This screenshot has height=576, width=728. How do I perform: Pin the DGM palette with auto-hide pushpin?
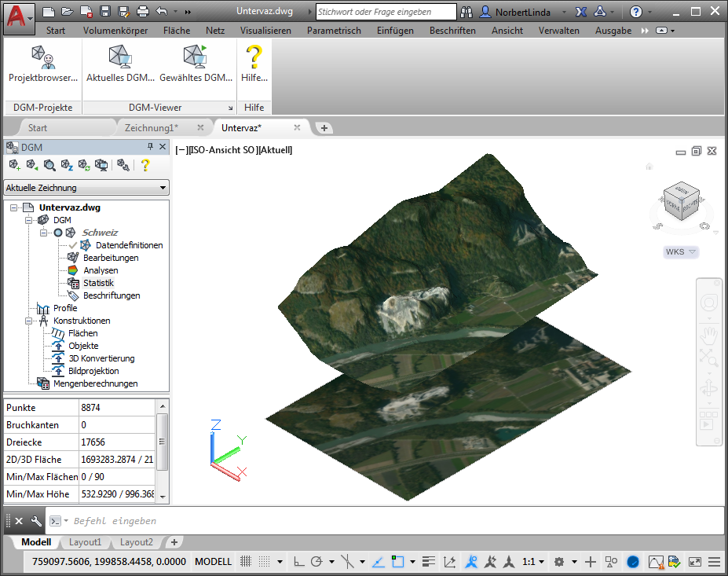[x=150, y=147]
